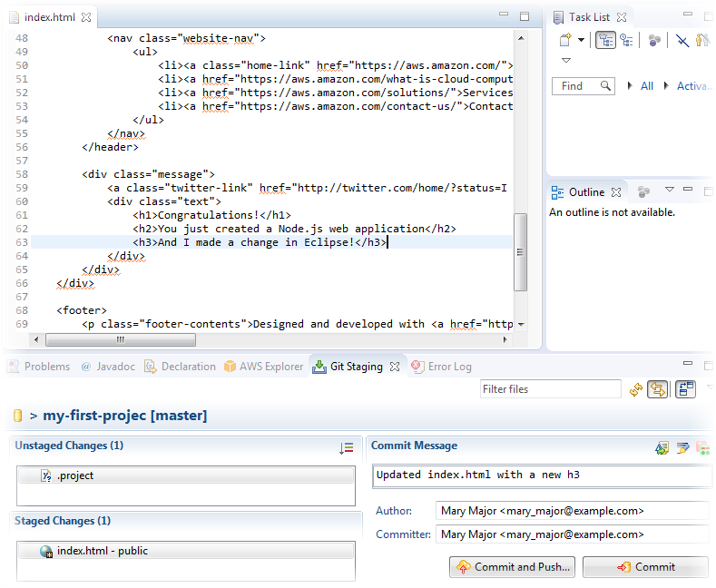Click the editor scroll up arrow
The height and width of the screenshot is (588, 716).
[521, 38]
